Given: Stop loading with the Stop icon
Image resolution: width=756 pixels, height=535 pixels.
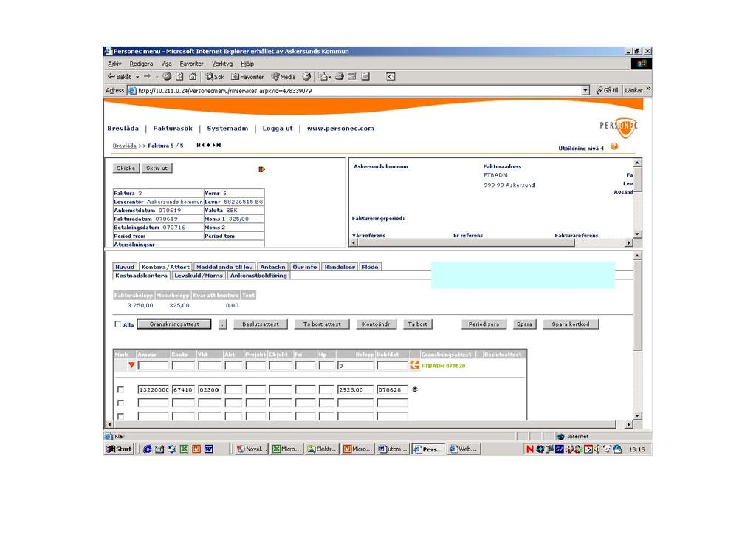Looking at the screenshot, I should (167, 76).
